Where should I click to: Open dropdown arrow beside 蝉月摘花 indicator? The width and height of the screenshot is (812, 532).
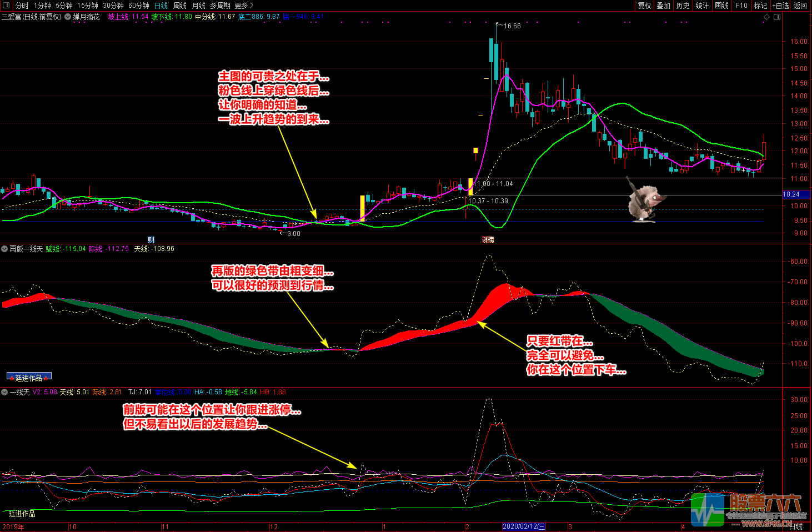pyautogui.click(x=68, y=17)
